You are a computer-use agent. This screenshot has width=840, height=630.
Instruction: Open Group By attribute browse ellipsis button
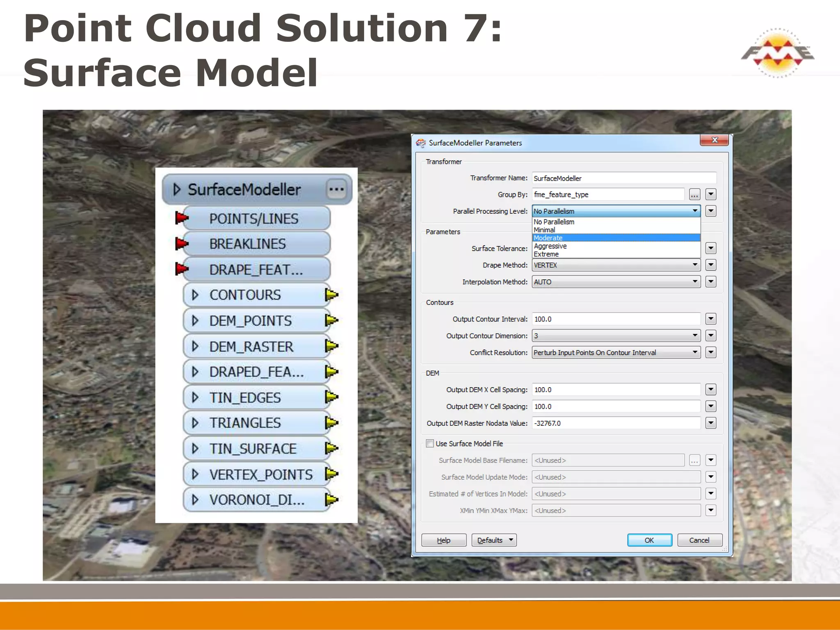[x=694, y=194]
